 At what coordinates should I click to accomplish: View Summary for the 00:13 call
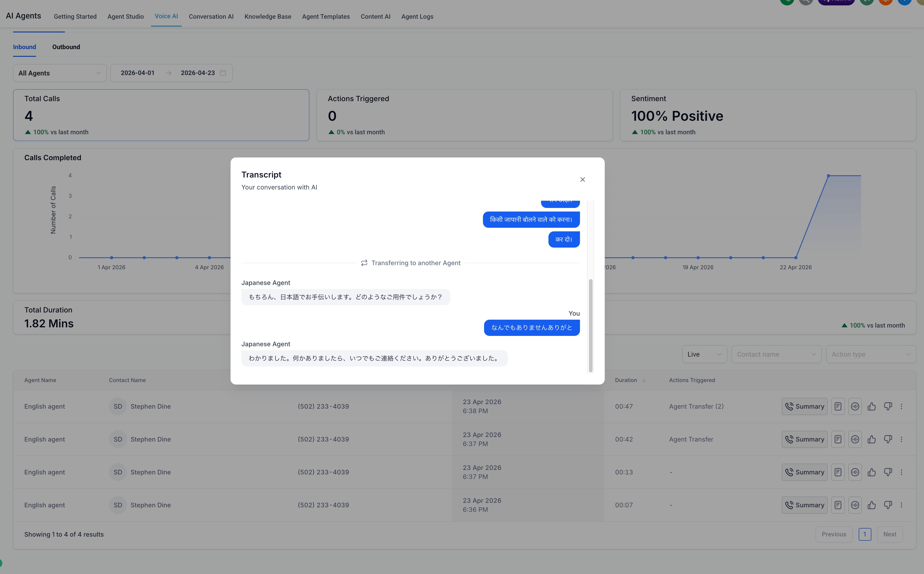tap(804, 472)
